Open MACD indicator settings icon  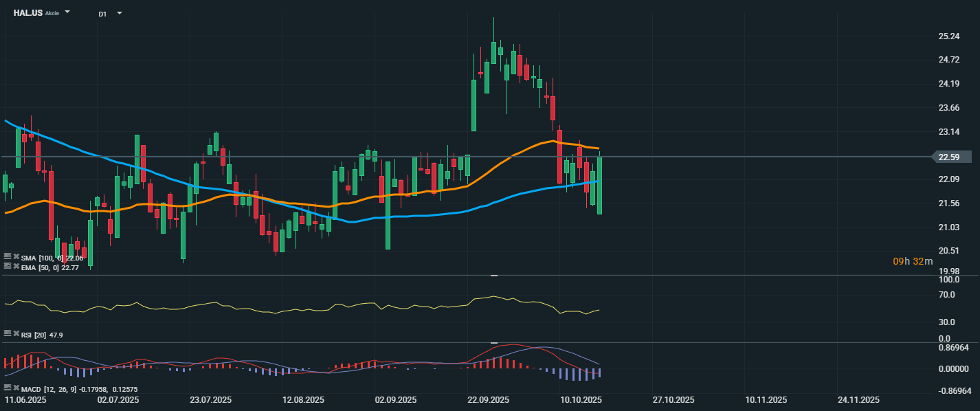pos(8,388)
